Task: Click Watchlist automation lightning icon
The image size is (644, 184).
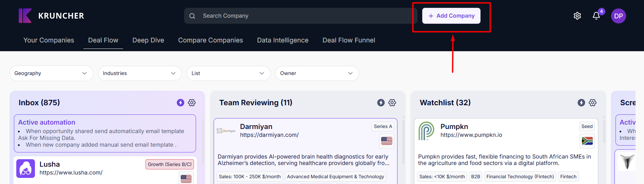Action: tap(581, 103)
